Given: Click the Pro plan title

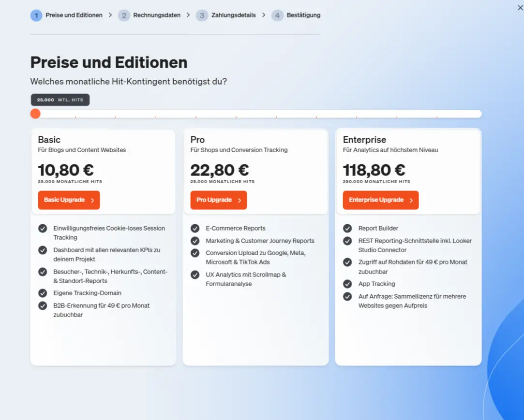Looking at the screenshot, I should 197,140.
